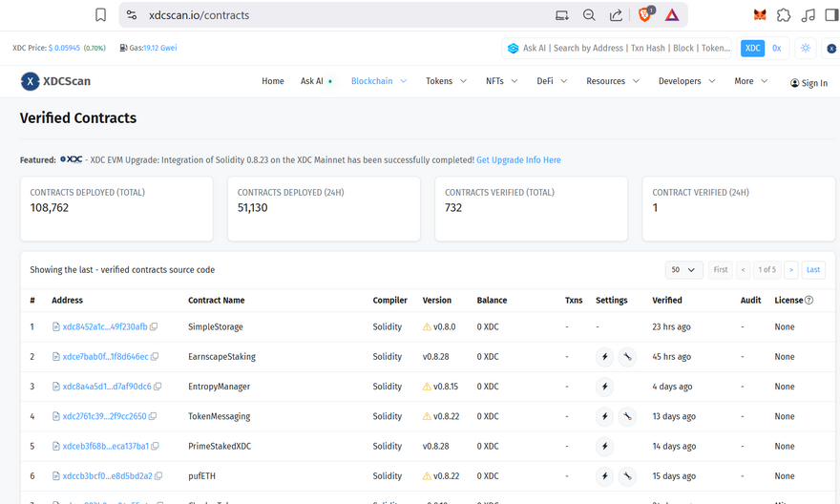Expand the Blockchain navigation menu

379,81
